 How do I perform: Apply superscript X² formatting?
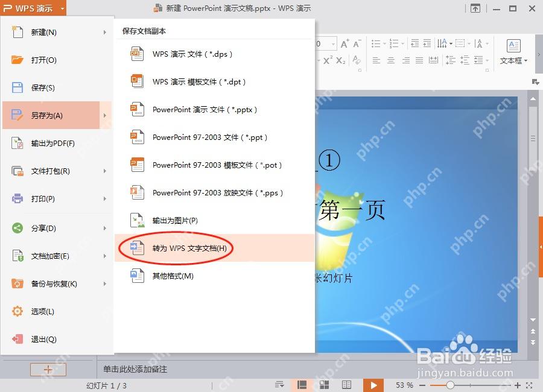328,60
